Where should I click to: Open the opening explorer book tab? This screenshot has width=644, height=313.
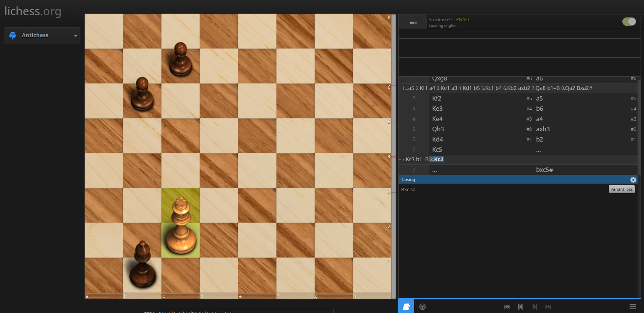point(406,307)
